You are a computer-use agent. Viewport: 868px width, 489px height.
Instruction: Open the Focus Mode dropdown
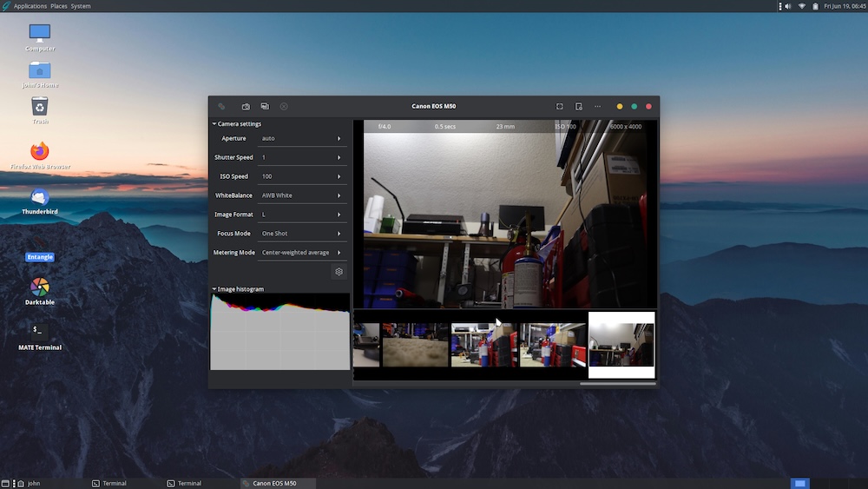[x=302, y=233]
